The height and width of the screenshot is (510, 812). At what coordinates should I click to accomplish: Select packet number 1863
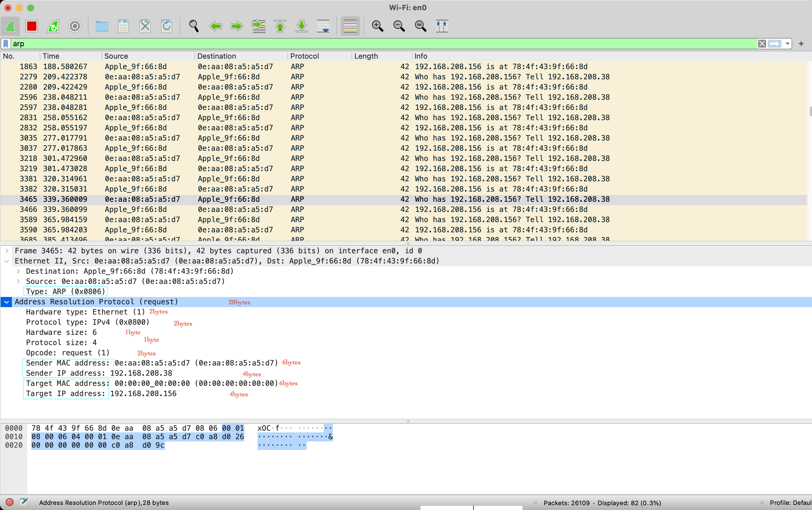pyautogui.click(x=404, y=66)
